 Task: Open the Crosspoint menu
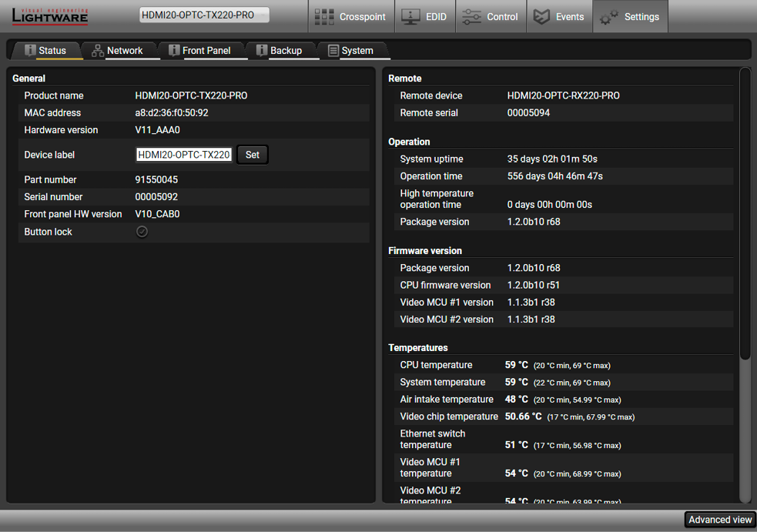pyautogui.click(x=351, y=16)
